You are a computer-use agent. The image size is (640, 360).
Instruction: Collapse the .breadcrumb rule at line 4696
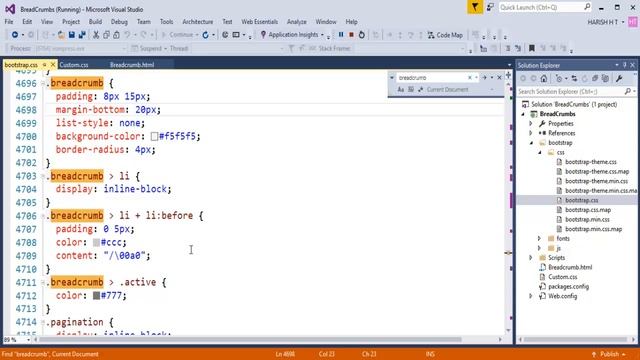[43, 83]
